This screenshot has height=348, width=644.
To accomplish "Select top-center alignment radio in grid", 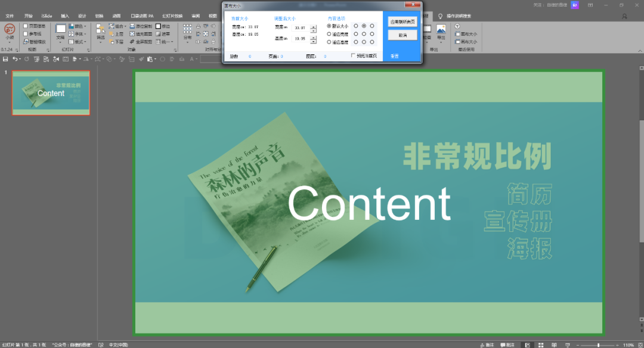I will tap(364, 26).
